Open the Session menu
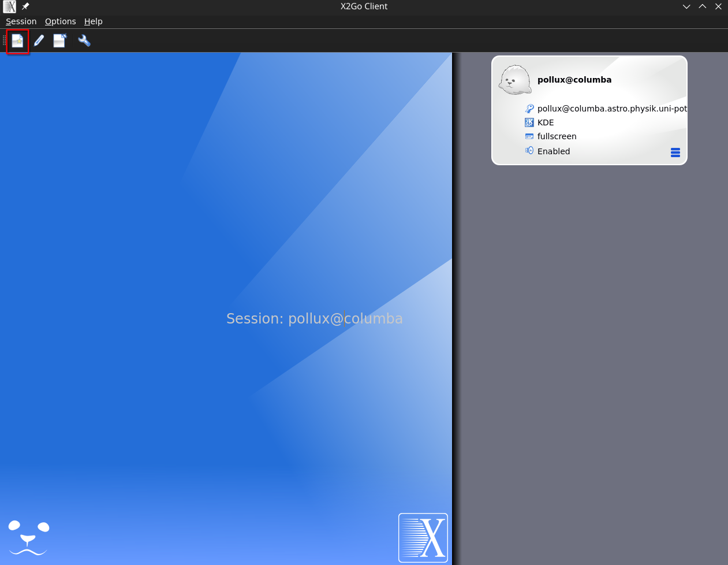The width and height of the screenshot is (728, 565). [x=21, y=21]
